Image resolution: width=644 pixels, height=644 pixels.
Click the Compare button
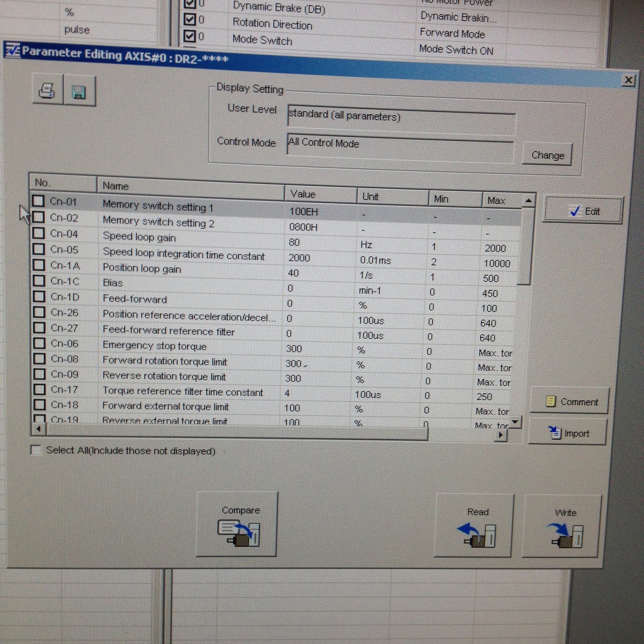(x=237, y=525)
